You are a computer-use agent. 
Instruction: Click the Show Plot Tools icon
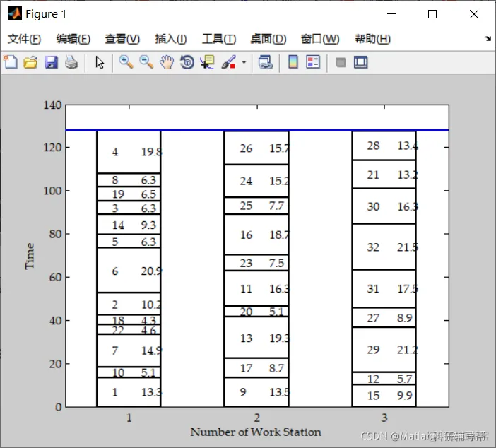[x=361, y=62]
